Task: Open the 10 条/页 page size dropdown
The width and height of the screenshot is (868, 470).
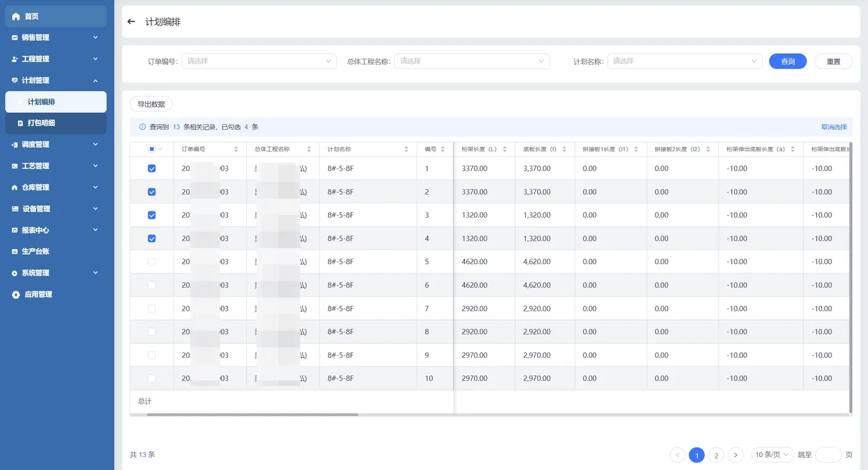Action: coord(772,455)
